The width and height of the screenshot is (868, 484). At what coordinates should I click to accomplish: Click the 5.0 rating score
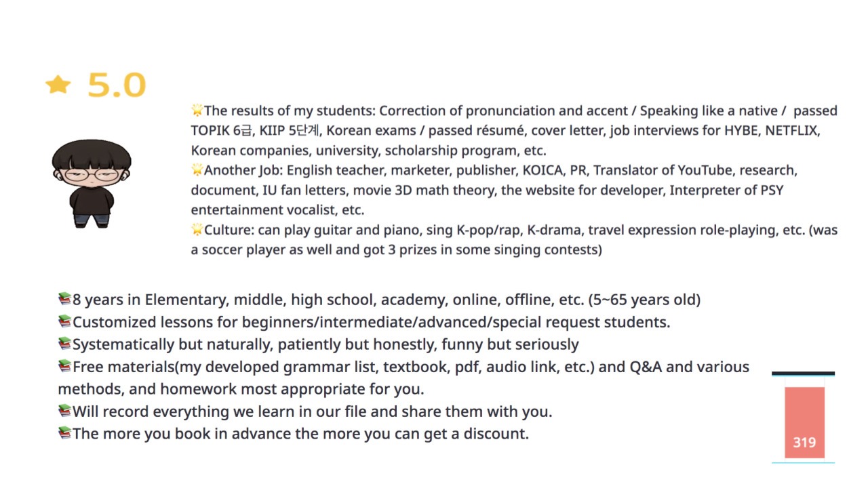click(117, 85)
